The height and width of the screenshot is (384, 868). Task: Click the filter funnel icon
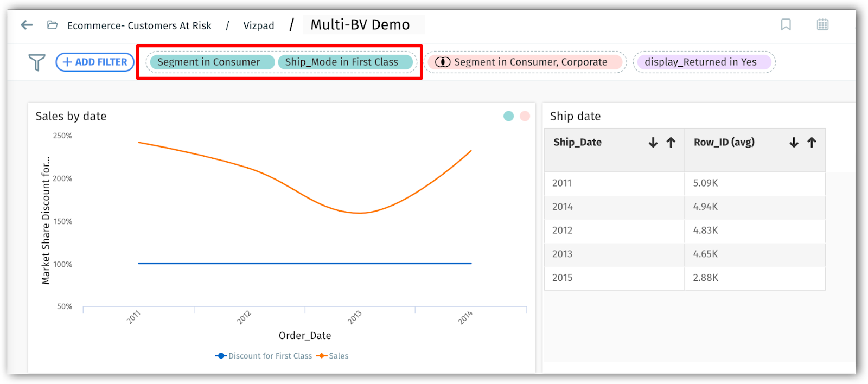pos(35,62)
